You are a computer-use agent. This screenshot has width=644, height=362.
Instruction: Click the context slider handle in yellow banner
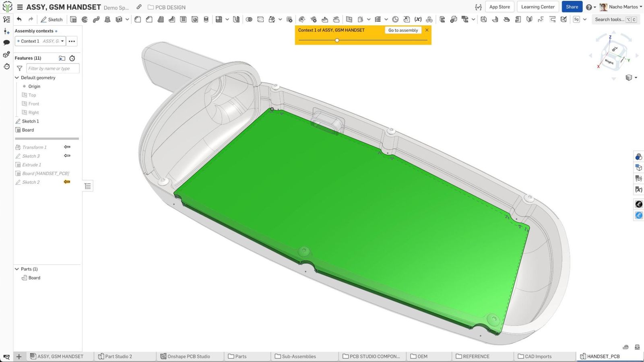pyautogui.click(x=337, y=40)
